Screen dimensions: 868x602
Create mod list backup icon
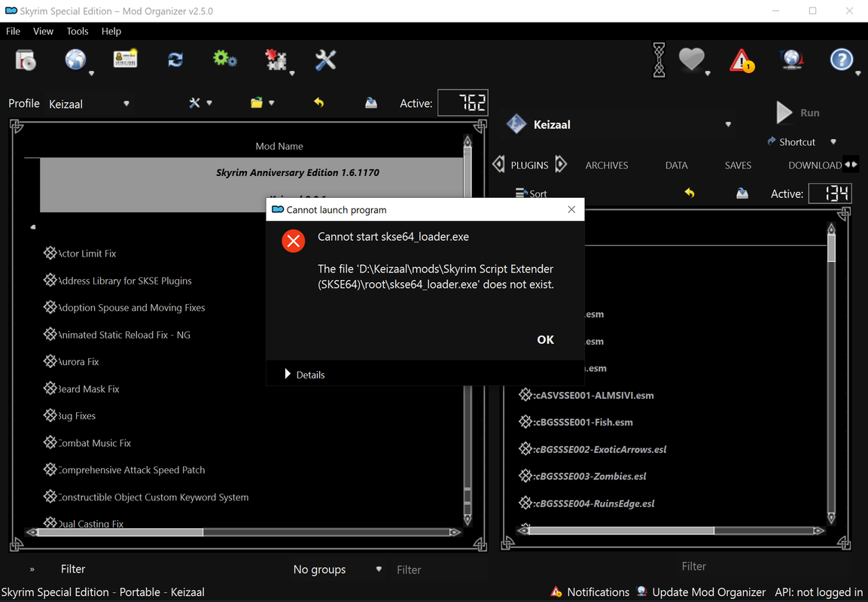371,103
